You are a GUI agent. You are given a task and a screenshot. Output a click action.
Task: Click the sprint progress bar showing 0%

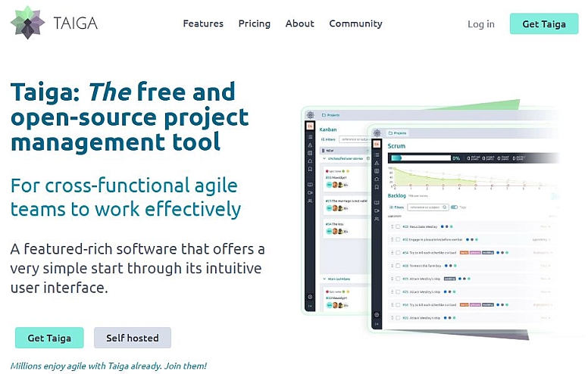[421, 157]
